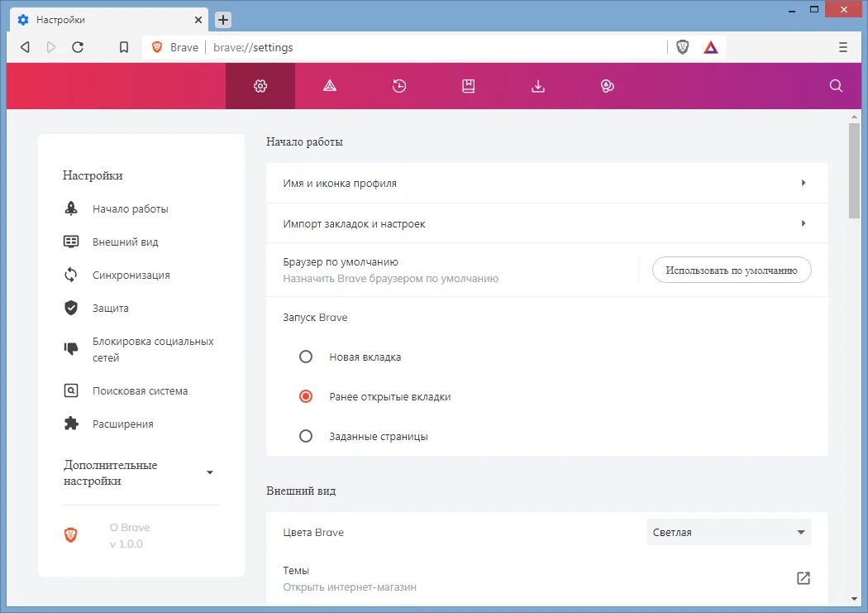The height and width of the screenshot is (613, 868).
Task: Go back using the browser back arrow
Action: (x=25, y=48)
